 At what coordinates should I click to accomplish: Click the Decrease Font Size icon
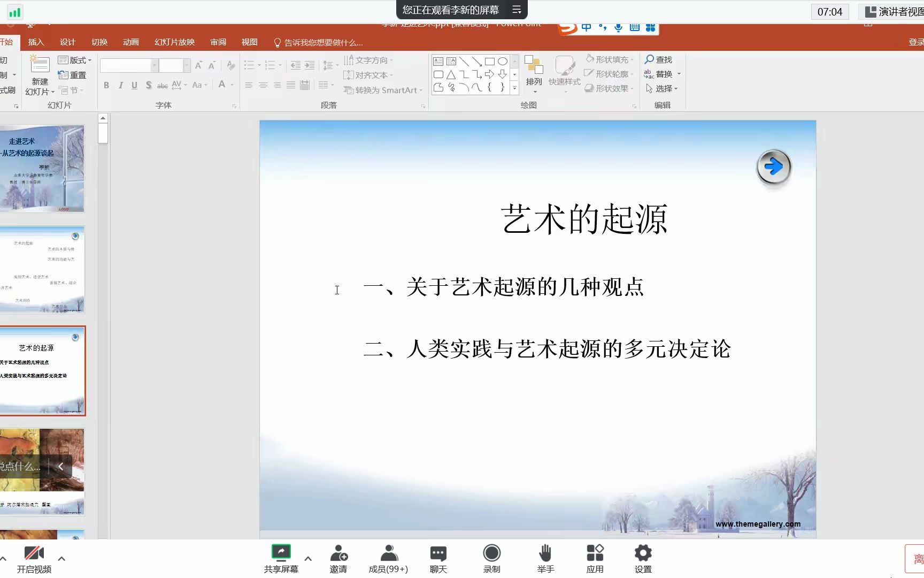click(x=212, y=65)
